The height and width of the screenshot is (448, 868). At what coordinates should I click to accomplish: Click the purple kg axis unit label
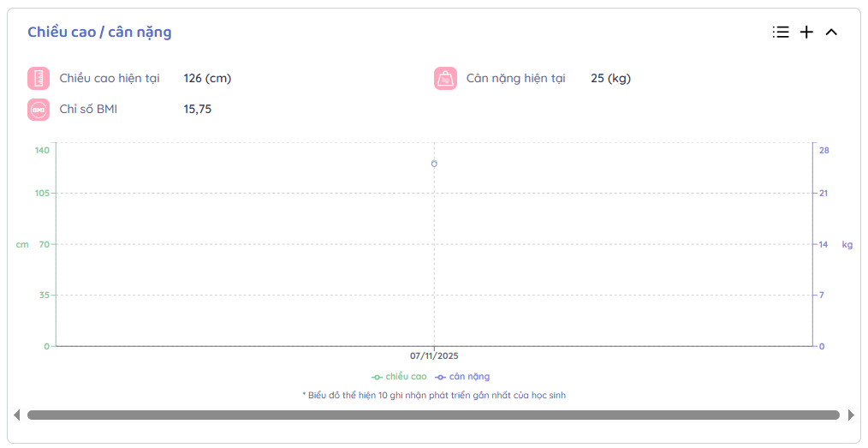pyautogui.click(x=847, y=245)
